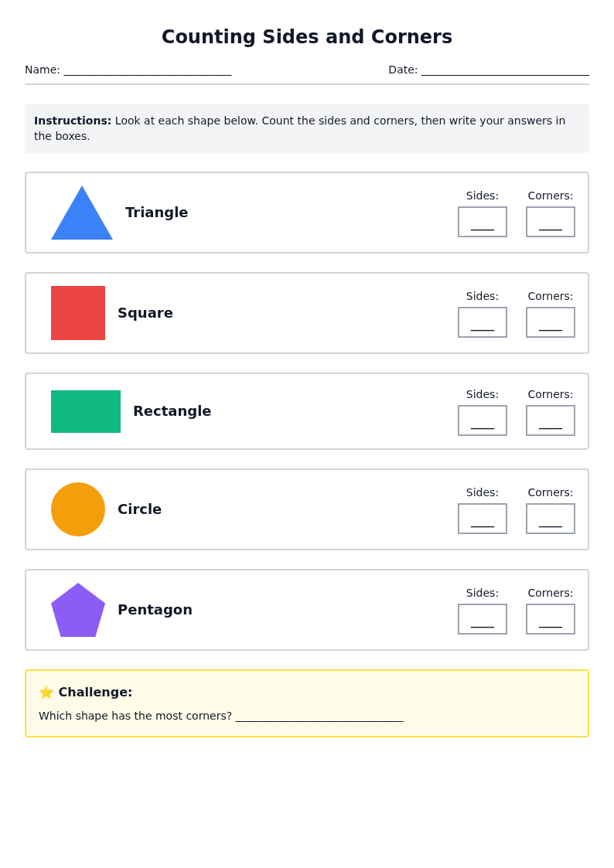Click the Name blank line
Image resolution: width=614 pixels, height=868 pixels.
(x=147, y=72)
